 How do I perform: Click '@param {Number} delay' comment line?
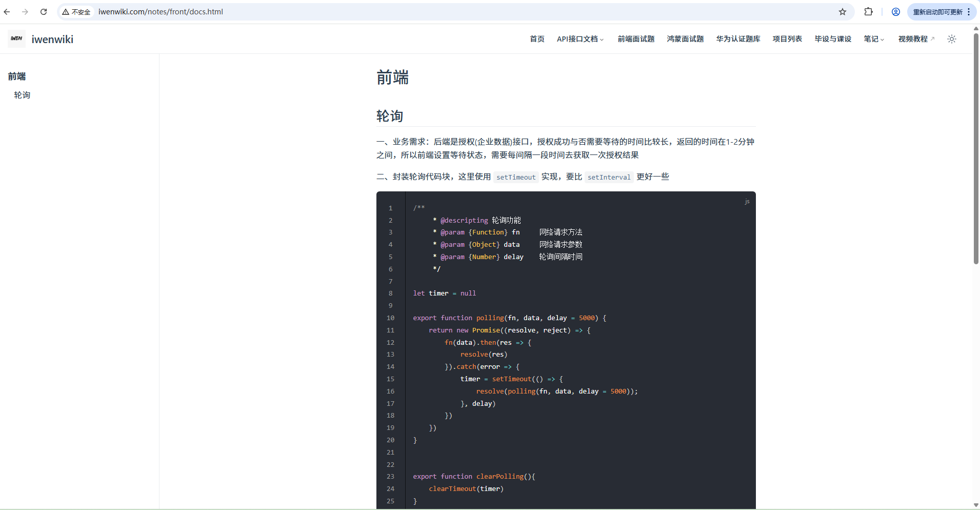point(508,257)
